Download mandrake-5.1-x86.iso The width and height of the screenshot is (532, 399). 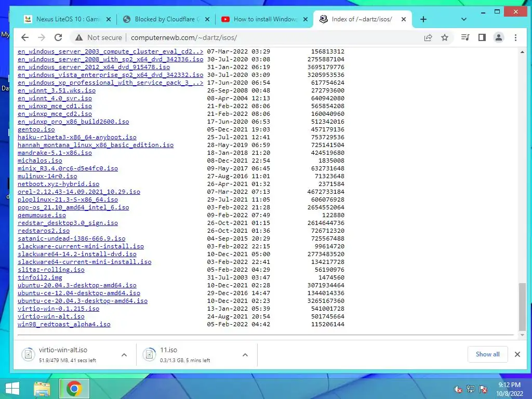55,153
